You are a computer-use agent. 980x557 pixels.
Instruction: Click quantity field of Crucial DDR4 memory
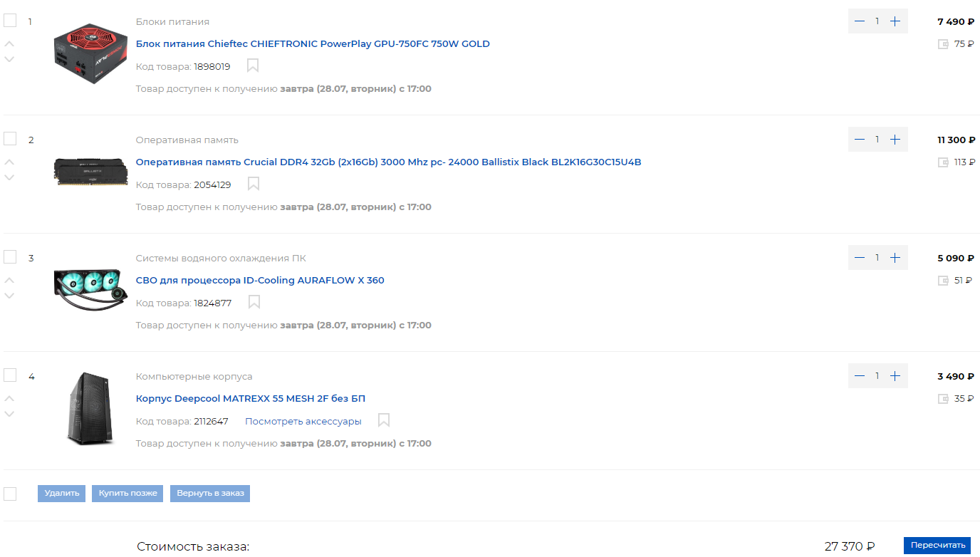coord(877,140)
